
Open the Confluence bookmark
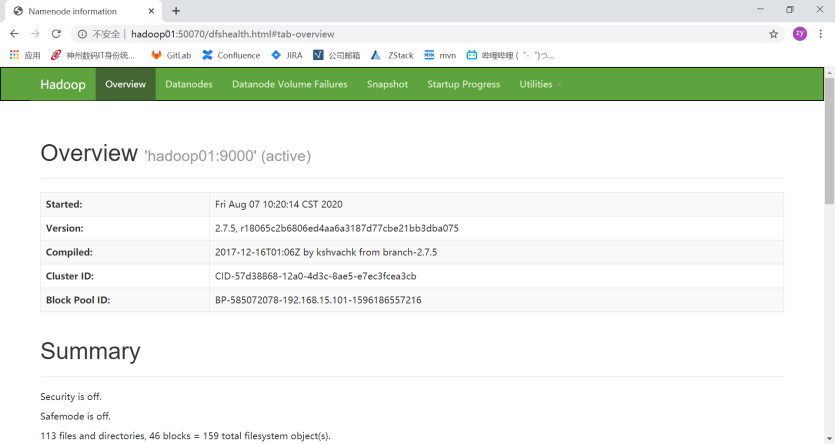[x=231, y=55]
